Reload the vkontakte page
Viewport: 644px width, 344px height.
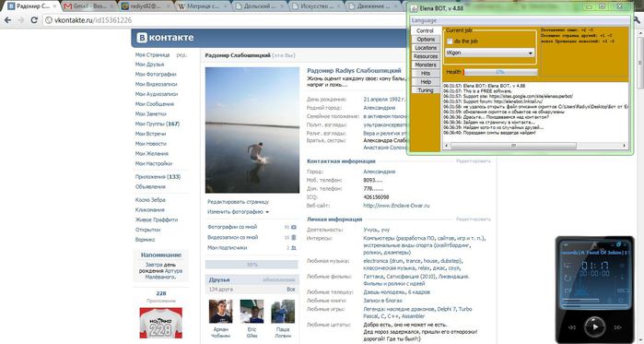pos(34,19)
